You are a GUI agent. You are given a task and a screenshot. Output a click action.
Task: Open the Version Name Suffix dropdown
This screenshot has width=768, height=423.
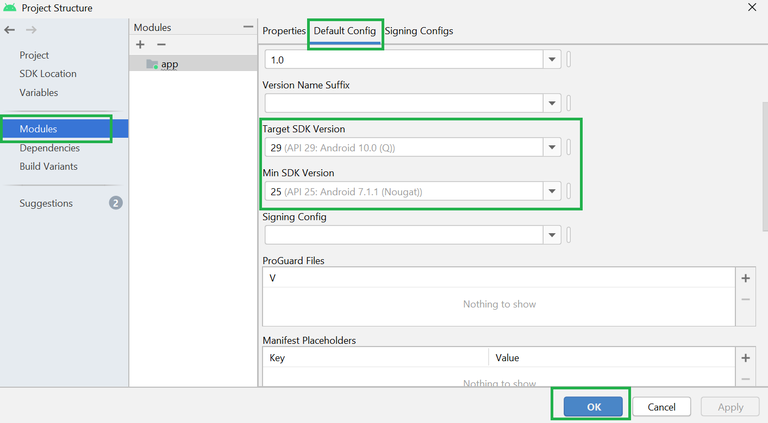[552, 103]
